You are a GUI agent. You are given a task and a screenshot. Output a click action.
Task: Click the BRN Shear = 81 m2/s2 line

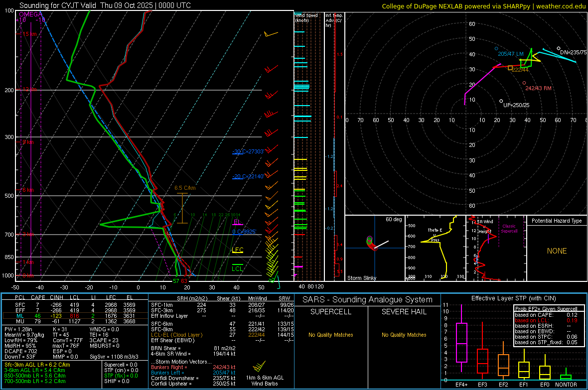point(193,348)
